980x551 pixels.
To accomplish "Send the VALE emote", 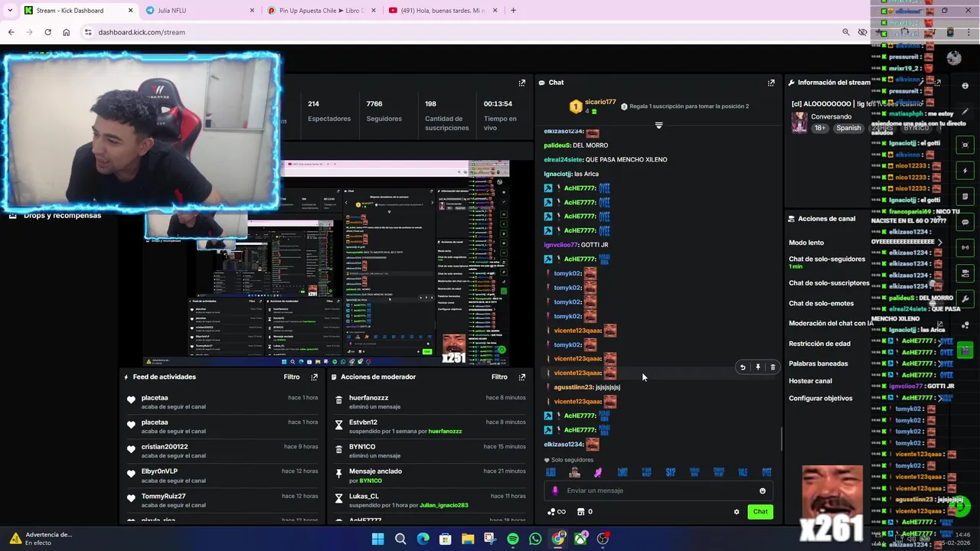I will coord(743,472).
